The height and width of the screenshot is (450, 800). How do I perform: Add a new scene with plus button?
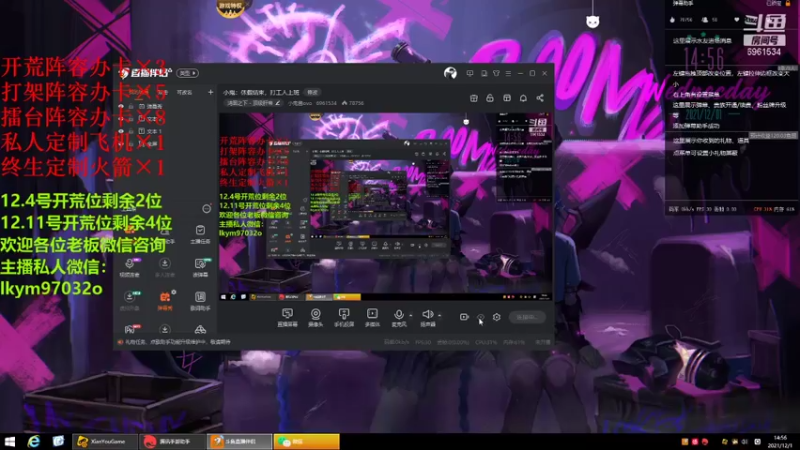click(x=210, y=92)
